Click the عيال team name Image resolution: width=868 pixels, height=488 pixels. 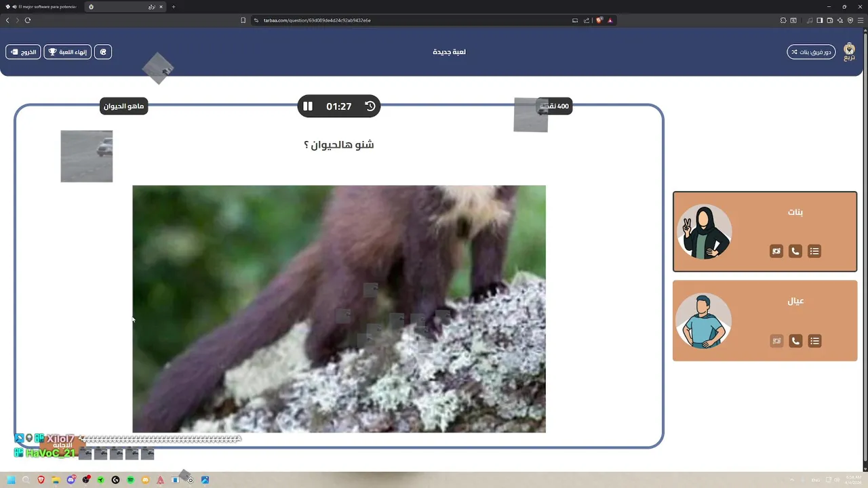[x=795, y=301]
